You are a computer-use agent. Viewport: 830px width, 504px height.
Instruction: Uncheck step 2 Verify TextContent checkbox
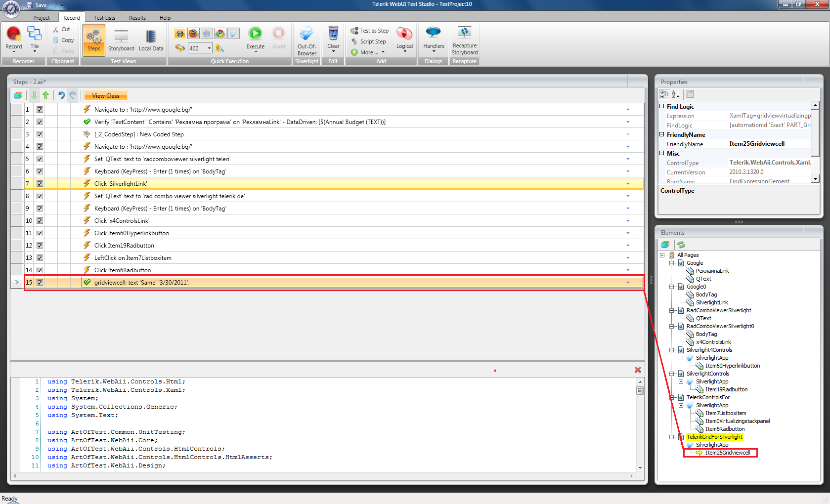(x=40, y=122)
